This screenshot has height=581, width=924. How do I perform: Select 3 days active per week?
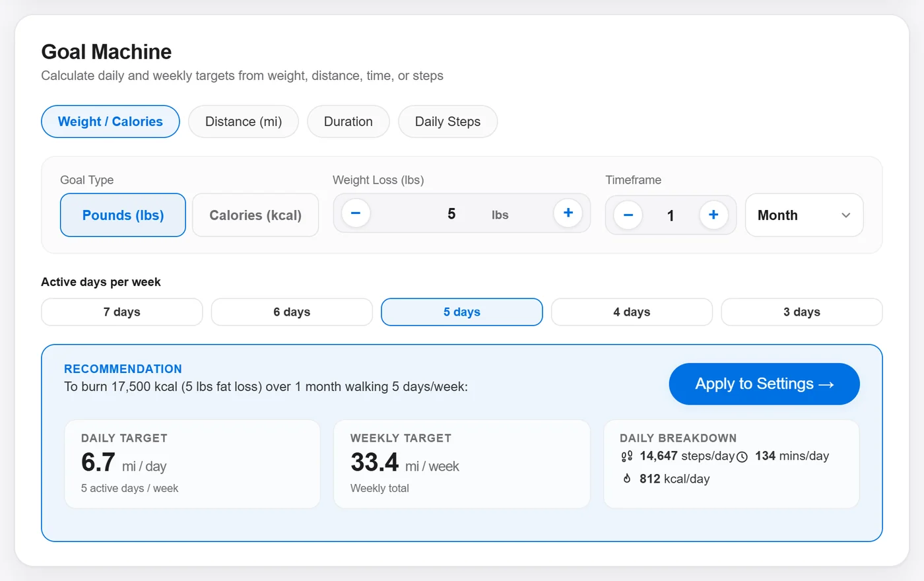coord(802,312)
